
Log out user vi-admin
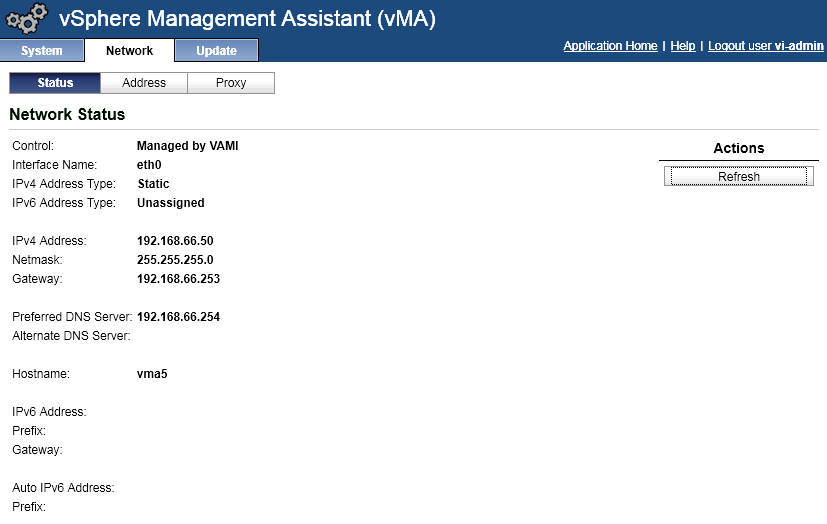tap(765, 46)
